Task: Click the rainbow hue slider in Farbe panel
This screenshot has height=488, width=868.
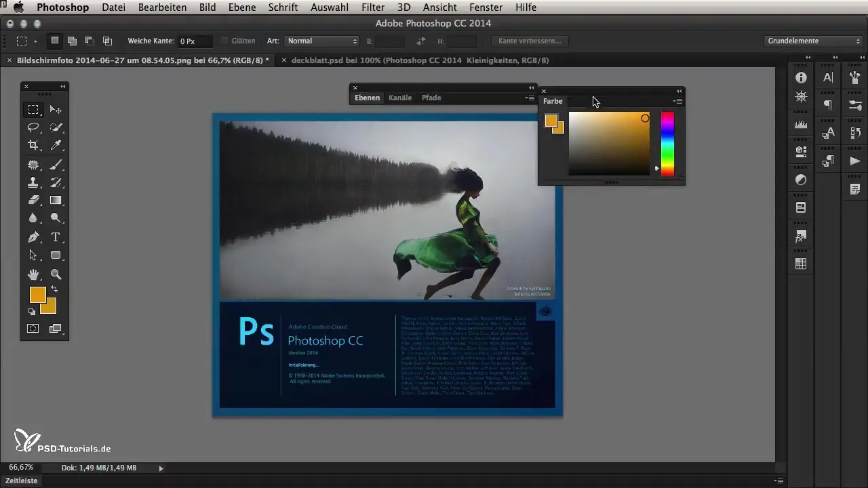Action: (x=667, y=144)
